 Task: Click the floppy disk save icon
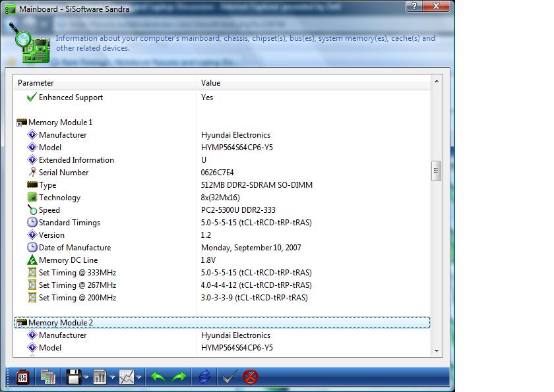point(74,378)
